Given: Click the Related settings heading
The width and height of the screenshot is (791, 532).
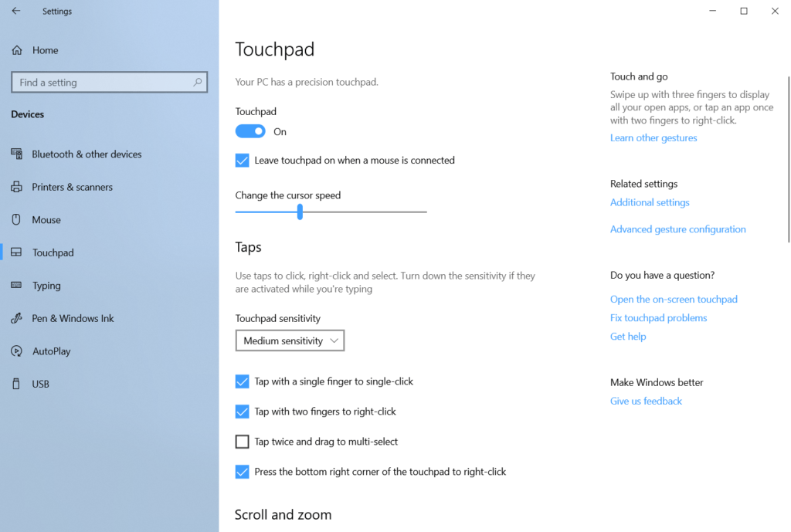Looking at the screenshot, I should tap(643, 184).
